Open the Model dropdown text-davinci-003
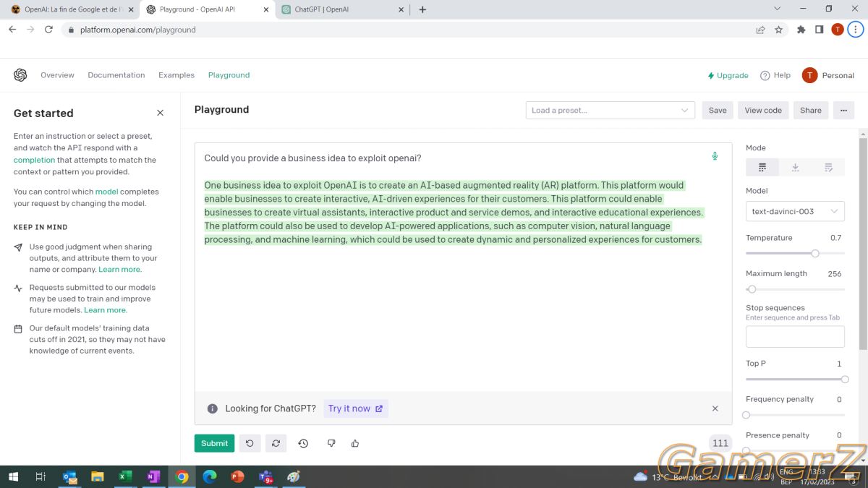Screen dimensions: 868x488 click(x=795, y=211)
